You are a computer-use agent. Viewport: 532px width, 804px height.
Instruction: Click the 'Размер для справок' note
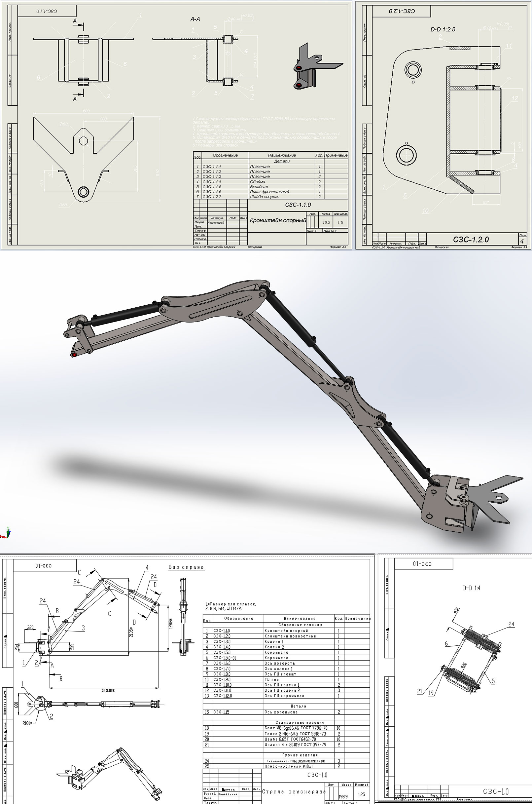(231, 604)
